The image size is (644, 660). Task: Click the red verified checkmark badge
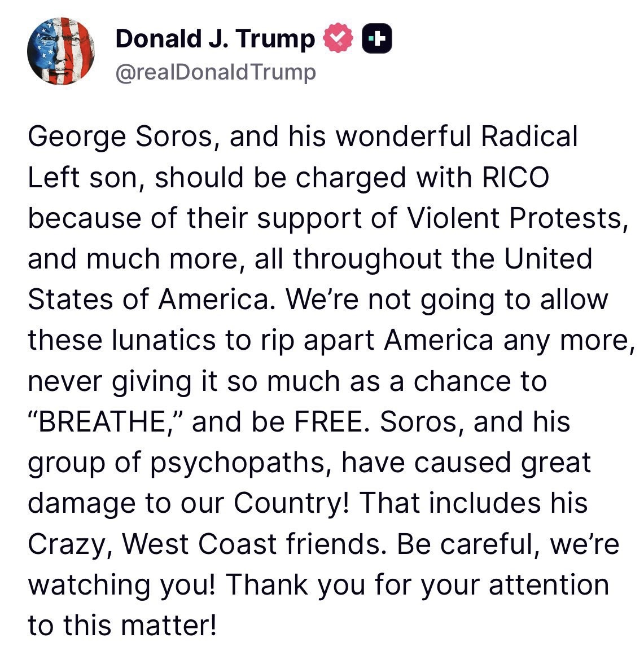pos(338,38)
